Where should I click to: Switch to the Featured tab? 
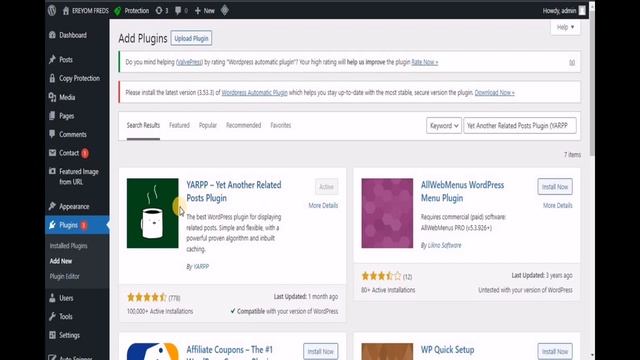(x=180, y=125)
